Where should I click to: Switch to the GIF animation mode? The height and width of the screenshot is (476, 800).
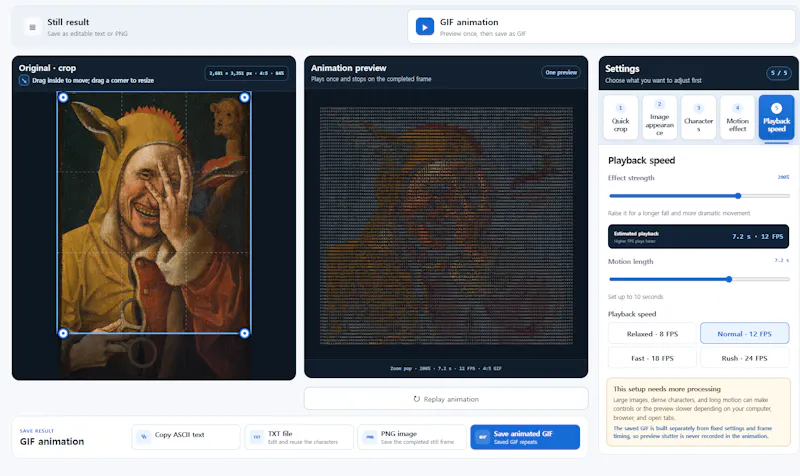(602, 27)
